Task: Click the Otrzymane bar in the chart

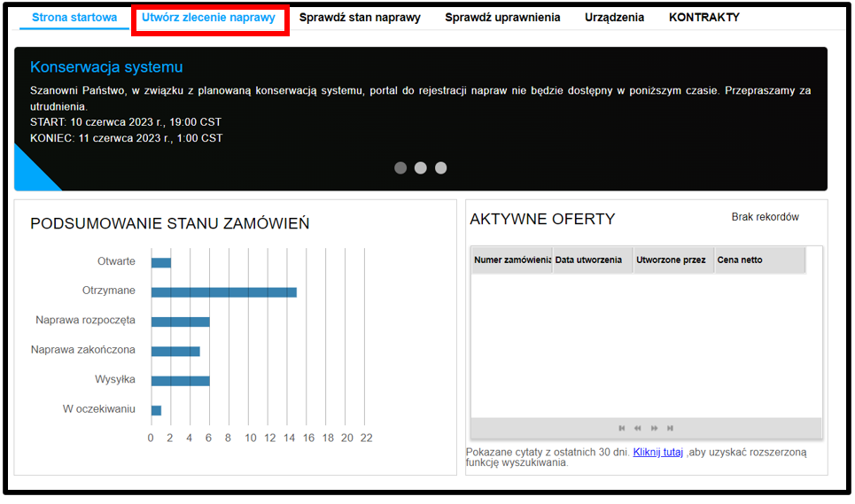Action: pos(224,292)
